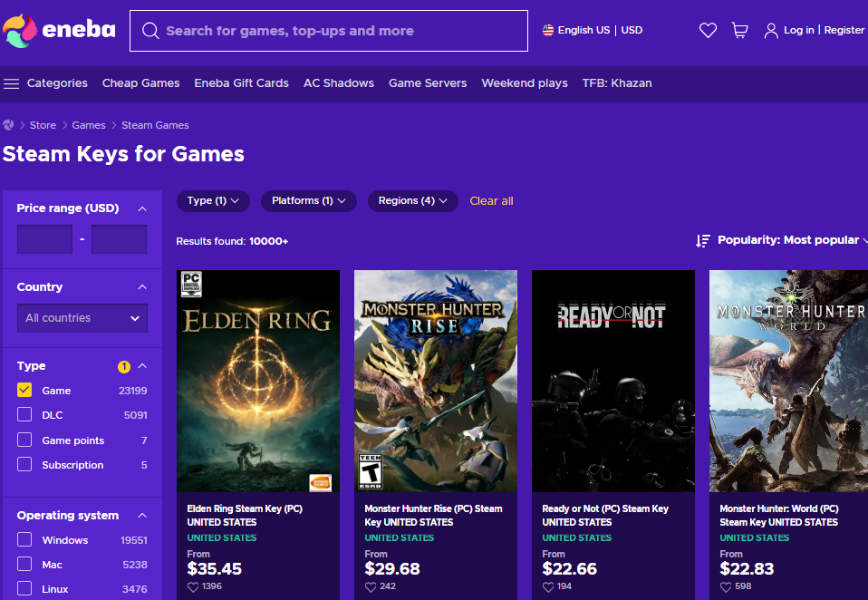The width and height of the screenshot is (868, 600).
Task: Click the user account icon
Action: (771, 31)
